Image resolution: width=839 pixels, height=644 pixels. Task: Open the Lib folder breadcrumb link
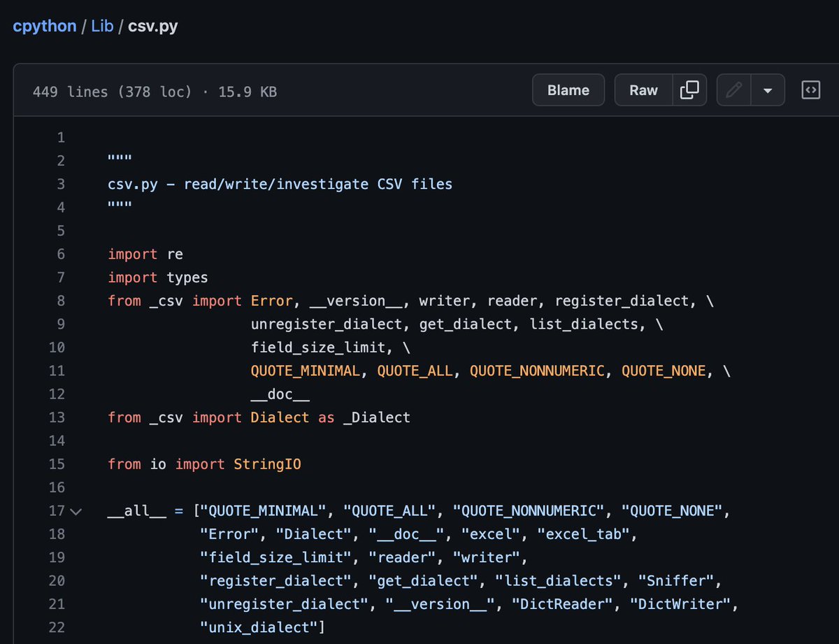click(x=102, y=26)
